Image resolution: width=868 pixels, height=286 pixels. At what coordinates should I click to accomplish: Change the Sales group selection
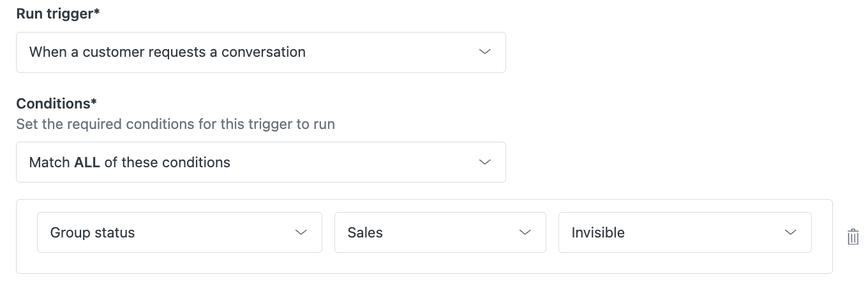tap(440, 232)
